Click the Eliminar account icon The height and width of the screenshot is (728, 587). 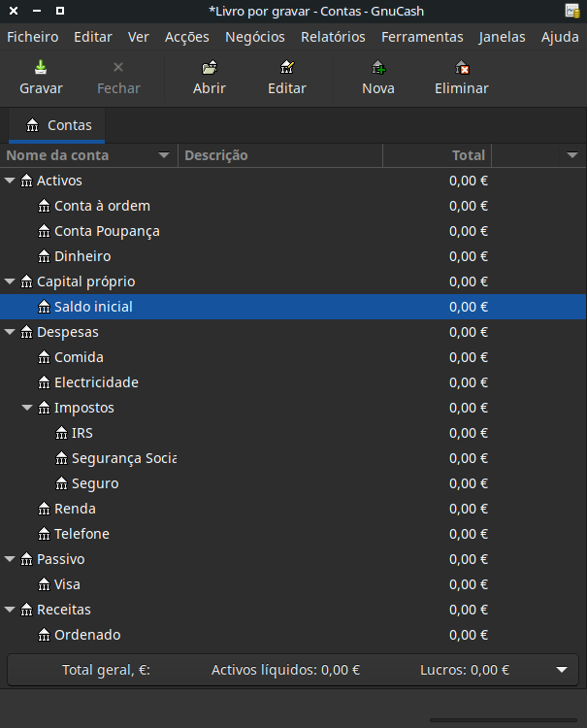point(462,68)
